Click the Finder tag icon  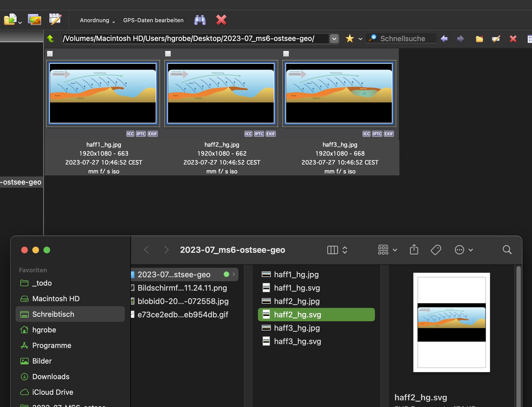pos(436,250)
